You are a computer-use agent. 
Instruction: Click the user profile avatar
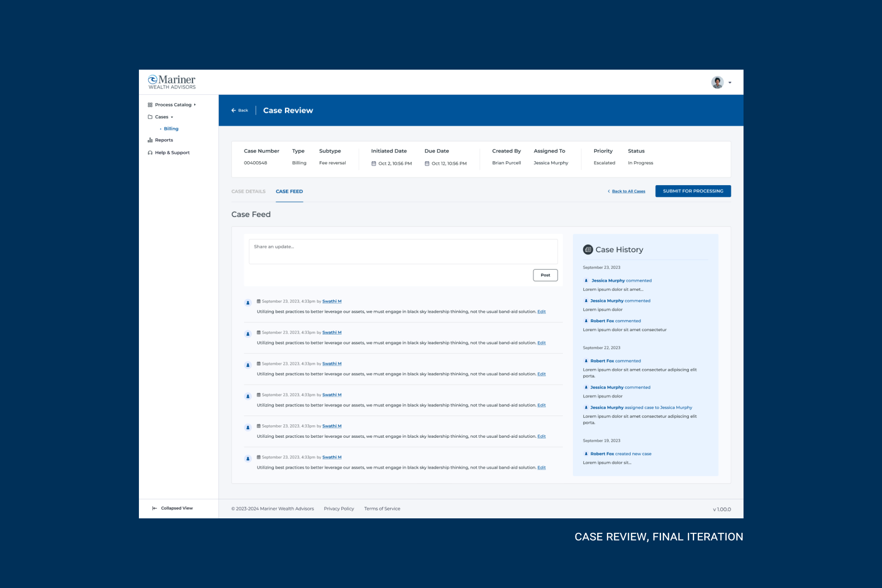pos(717,82)
